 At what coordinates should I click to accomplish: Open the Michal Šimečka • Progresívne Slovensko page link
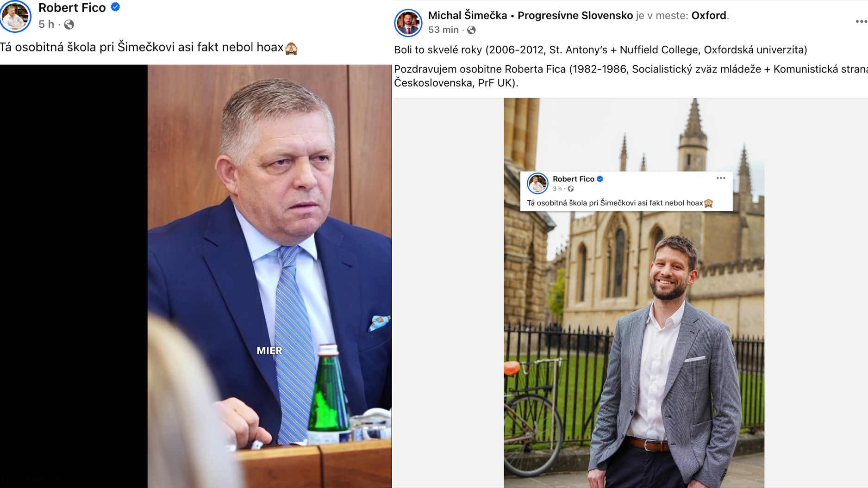click(531, 15)
